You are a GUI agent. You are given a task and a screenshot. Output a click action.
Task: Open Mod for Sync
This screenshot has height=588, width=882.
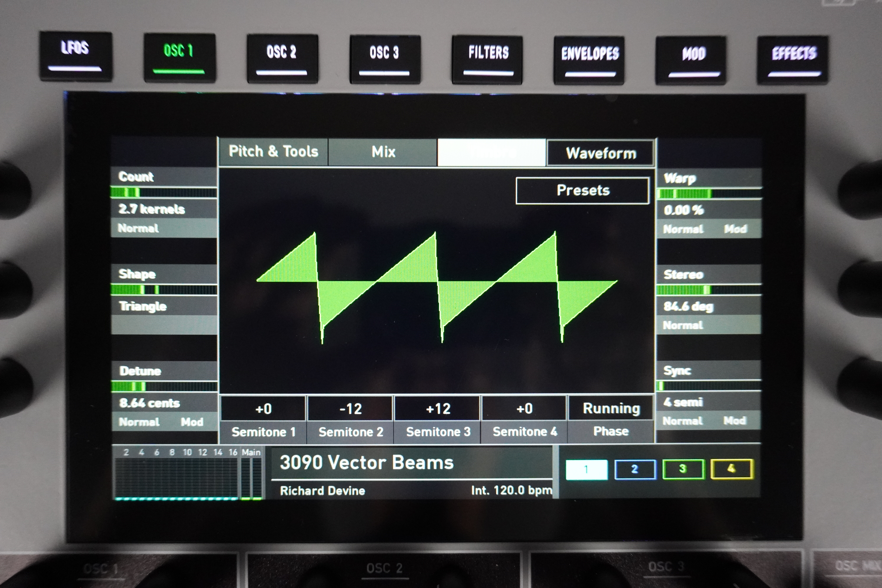(x=735, y=421)
